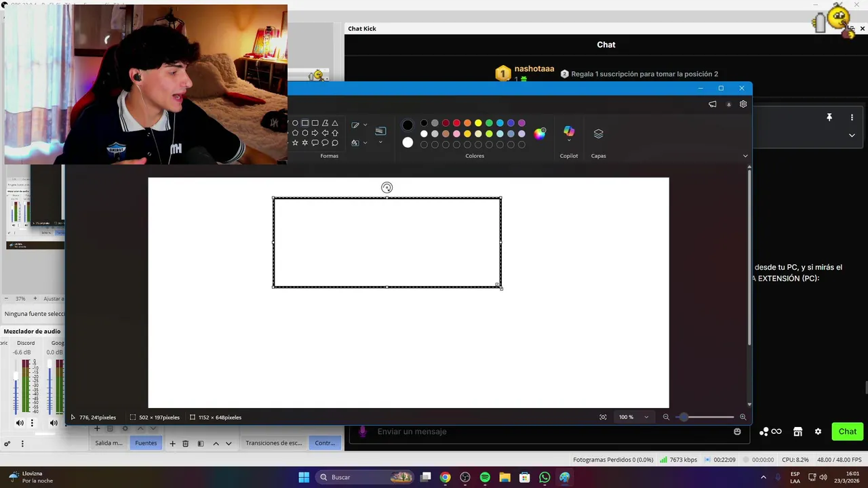Open Paint settings gear
This screenshot has width=868, height=488.
tap(743, 104)
